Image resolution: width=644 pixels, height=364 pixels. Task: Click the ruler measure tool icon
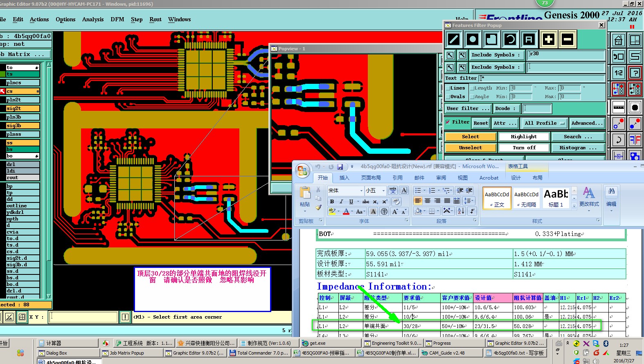click(x=619, y=107)
